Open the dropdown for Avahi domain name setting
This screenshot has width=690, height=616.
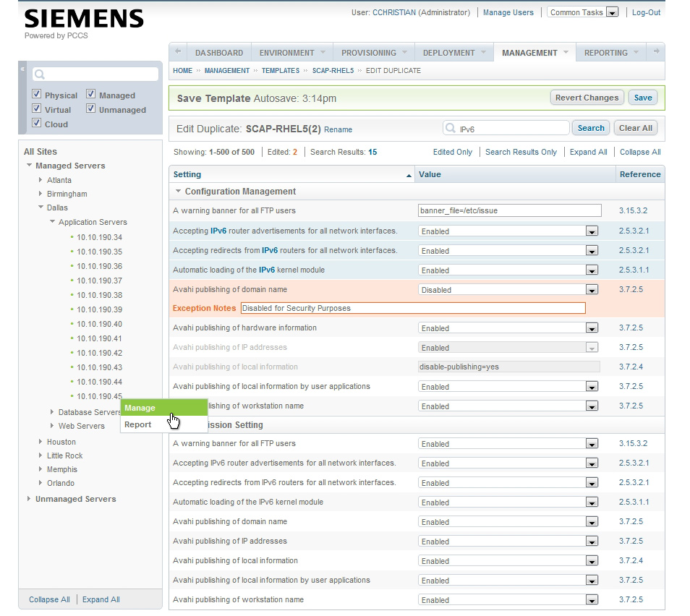click(x=592, y=289)
